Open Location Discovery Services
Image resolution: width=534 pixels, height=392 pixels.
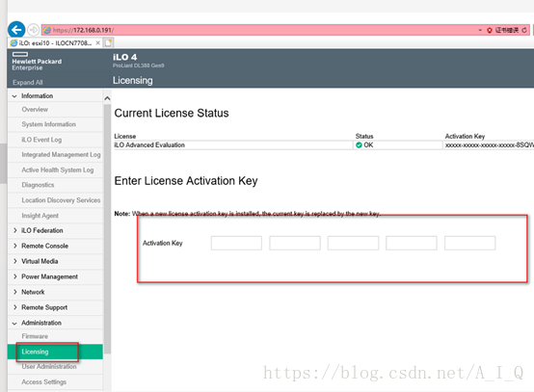point(61,200)
